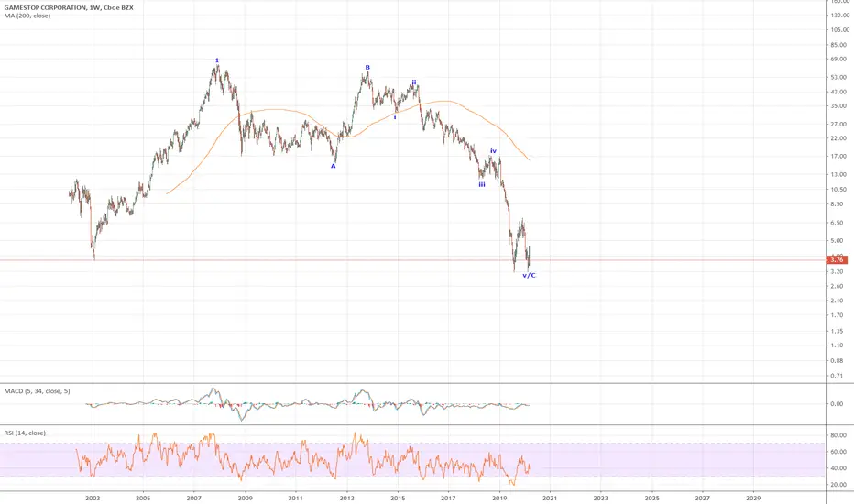Click the 2005 year on time axis
854x504 pixels.
pos(143,498)
